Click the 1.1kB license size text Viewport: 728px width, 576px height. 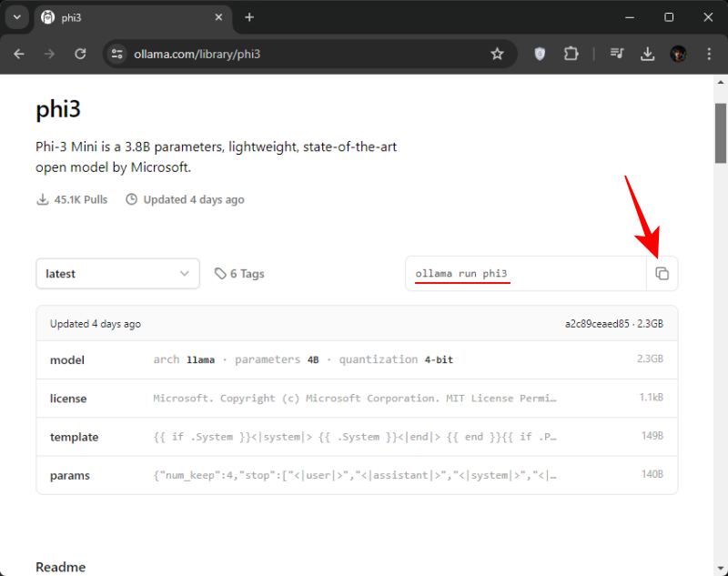click(651, 398)
